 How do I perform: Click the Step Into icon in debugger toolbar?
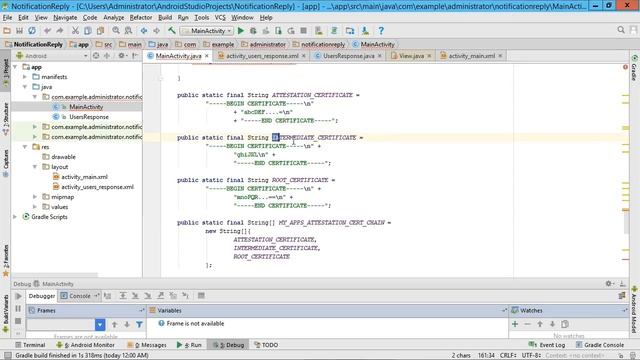pyautogui.click(x=135, y=296)
